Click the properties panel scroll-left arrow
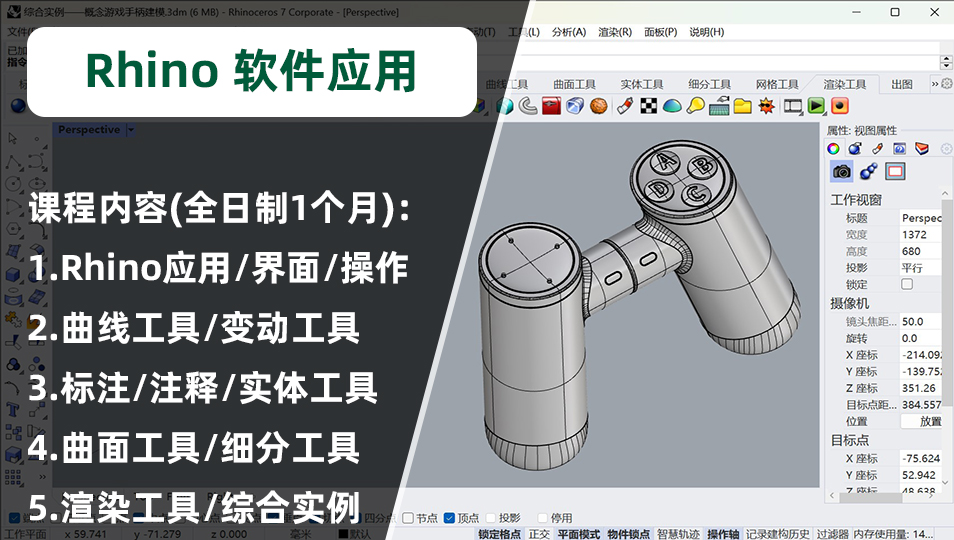954x540 pixels. 832,496
